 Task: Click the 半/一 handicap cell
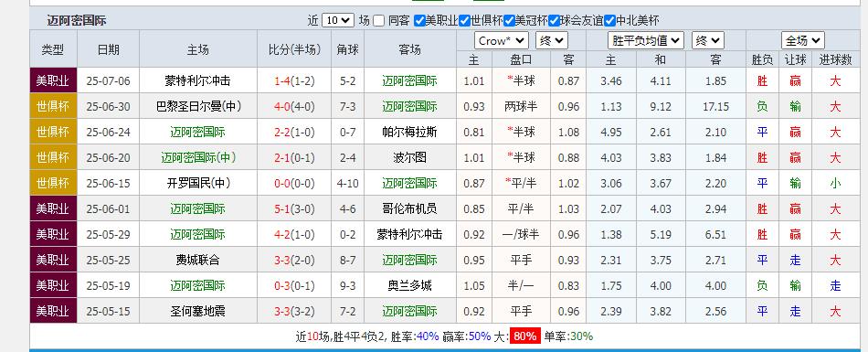[x=521, y=285]
